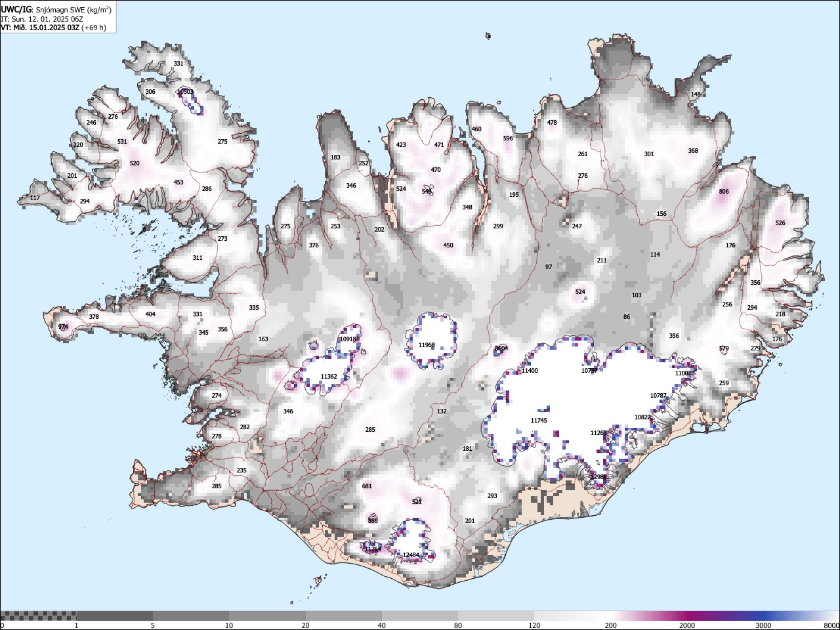Click the map value 404
The width and height of the screenshot is (840, 630).
(x=150, y=314)
